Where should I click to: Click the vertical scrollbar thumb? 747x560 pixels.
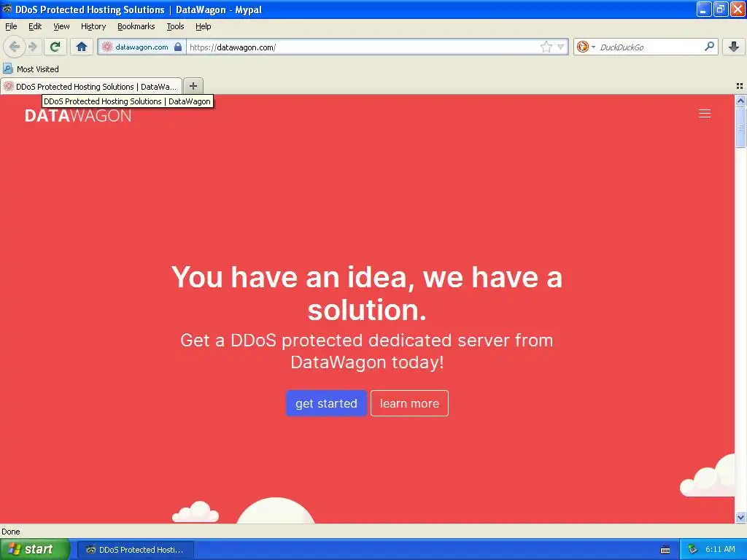[x=740, y=127]
